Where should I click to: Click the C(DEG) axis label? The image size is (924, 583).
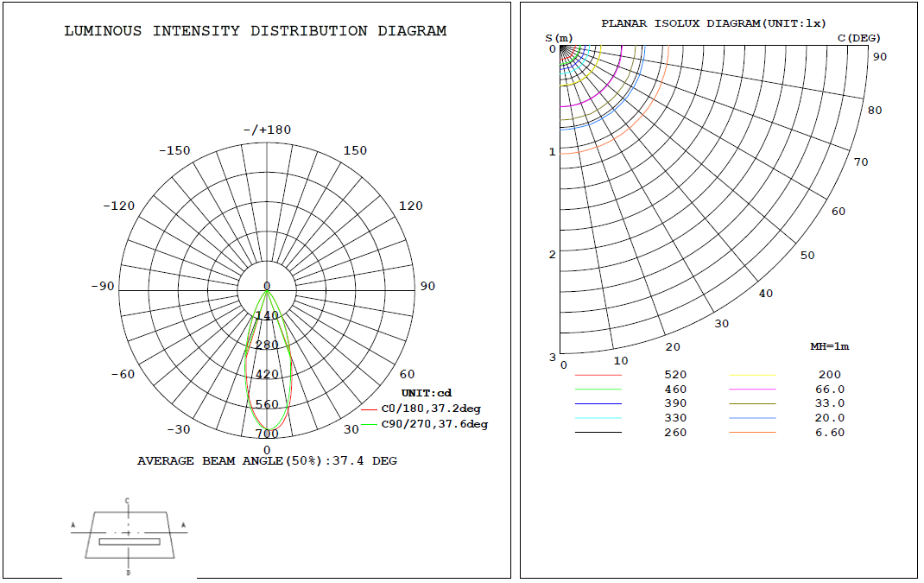(x=859, y=38)
